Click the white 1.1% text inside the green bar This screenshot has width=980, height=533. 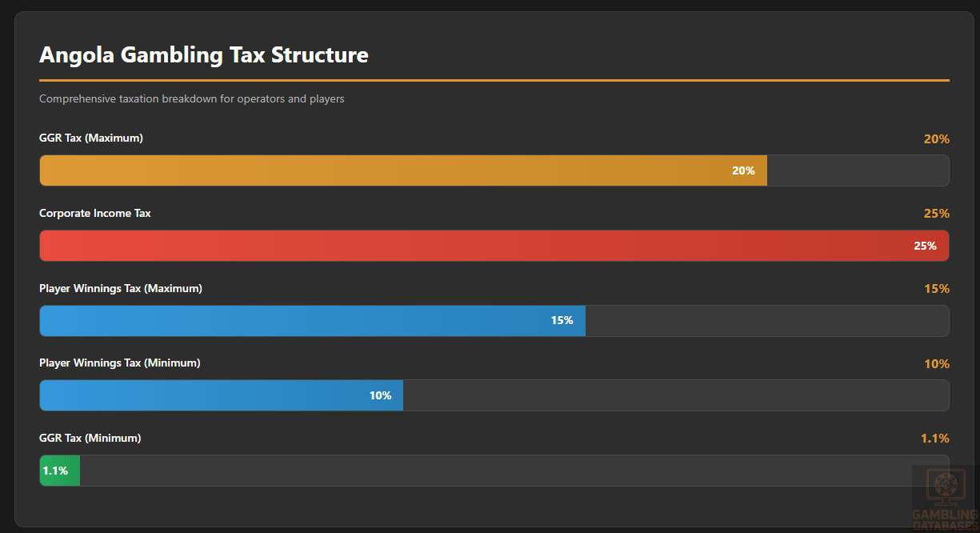(x=56, y=471)
